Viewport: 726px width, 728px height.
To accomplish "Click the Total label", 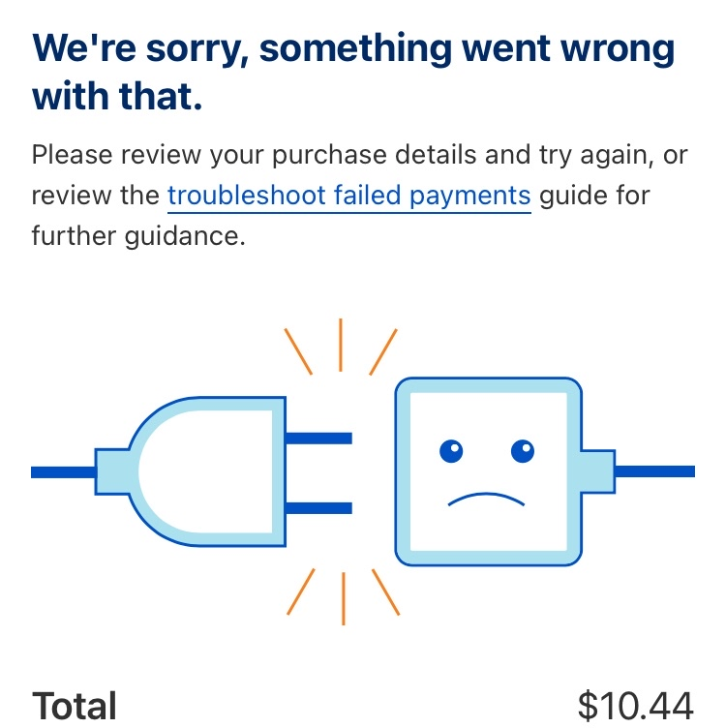I will 75,706.
